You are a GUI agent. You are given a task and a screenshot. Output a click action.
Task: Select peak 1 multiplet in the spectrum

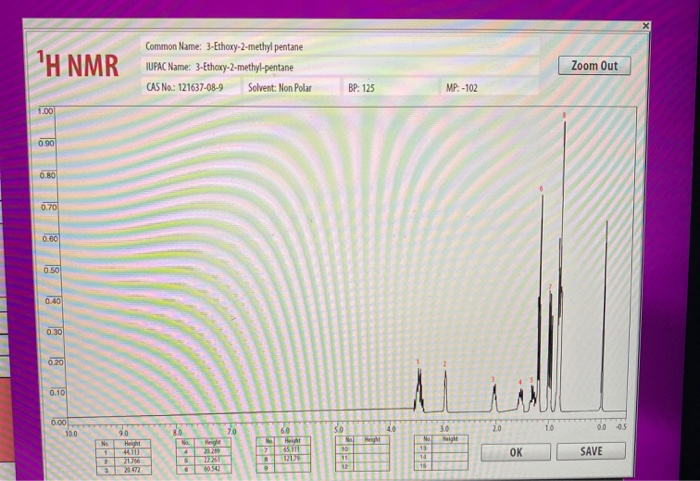point(419,389)
